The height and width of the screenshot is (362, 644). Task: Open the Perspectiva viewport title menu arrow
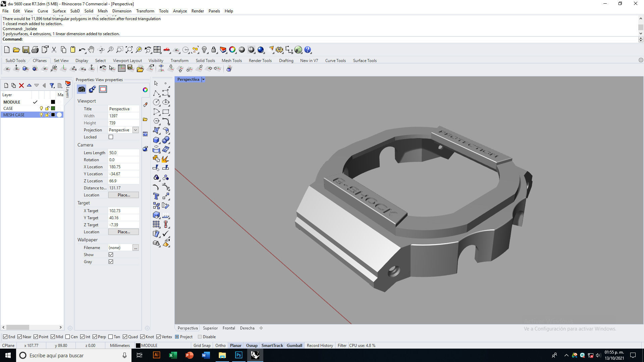(203, 79)
